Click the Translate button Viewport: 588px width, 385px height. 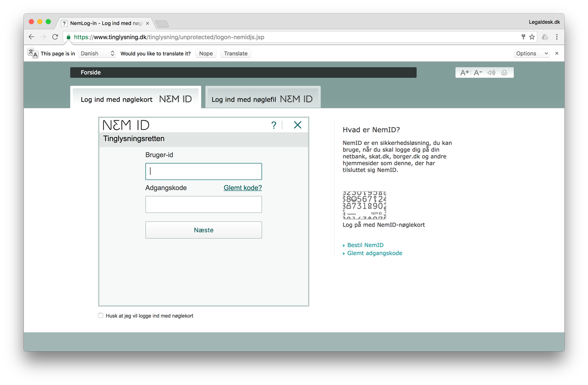pyautogui.click(x=236, y=53)
